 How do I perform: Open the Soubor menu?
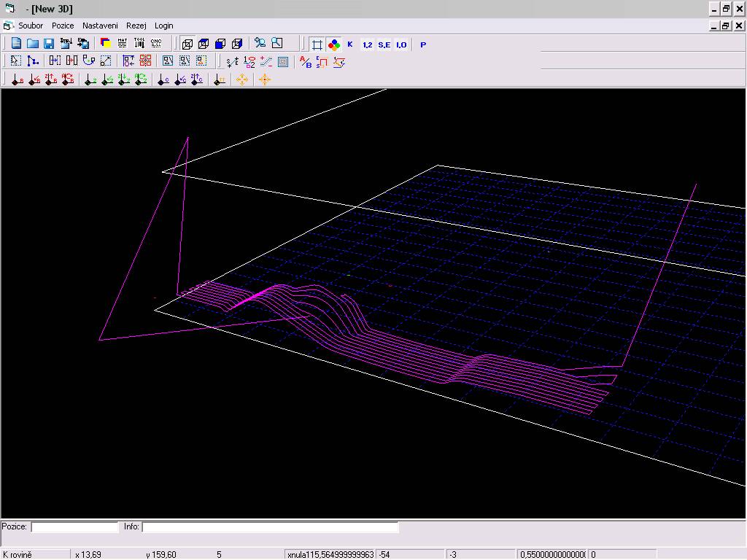tap(31, 26)
